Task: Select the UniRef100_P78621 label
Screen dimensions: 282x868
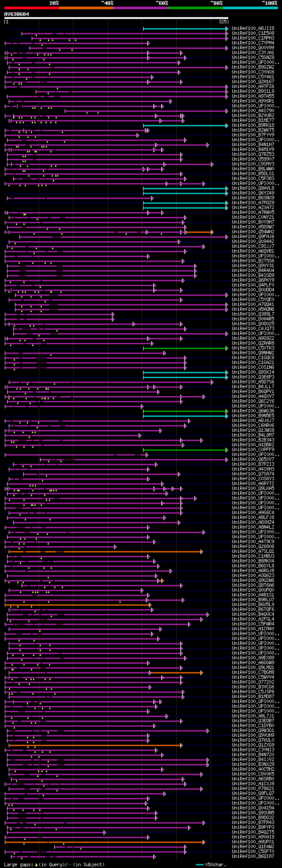Action: [253, 788]
